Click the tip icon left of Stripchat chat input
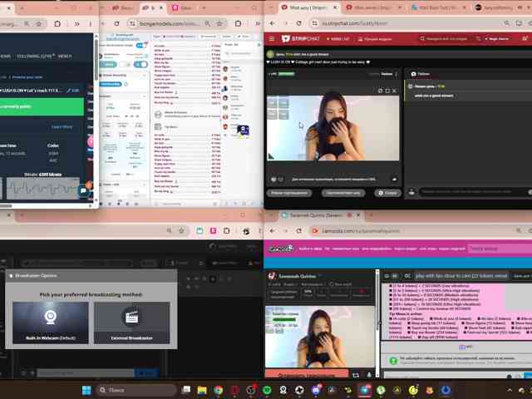The image size is (532, 399). [411, 192]
